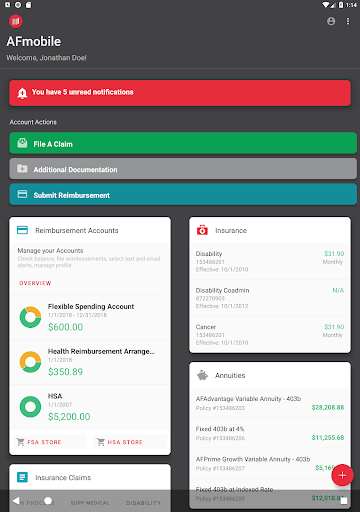
Task: Tap the notification bell icon
Action: (22, 93)
